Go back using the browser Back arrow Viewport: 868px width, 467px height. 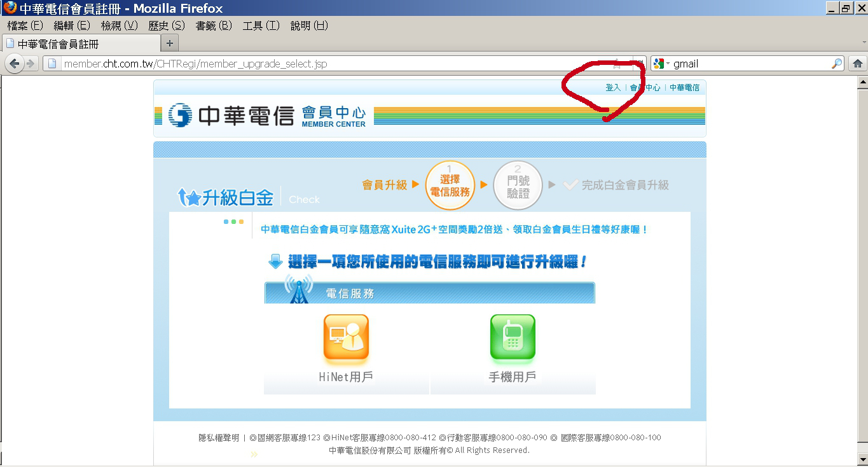click(x=14, y=64)
